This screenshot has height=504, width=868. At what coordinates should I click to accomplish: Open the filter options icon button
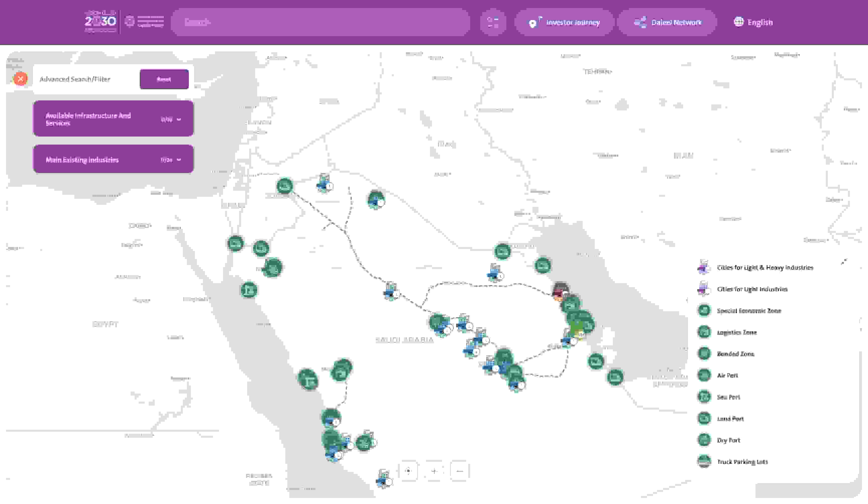coord(493,22)
